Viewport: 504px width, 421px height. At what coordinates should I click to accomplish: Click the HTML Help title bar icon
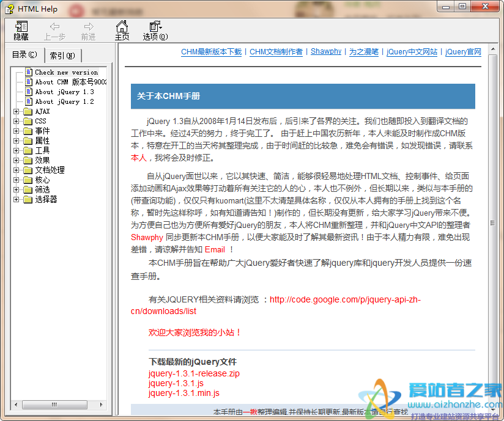click(9, 9)
